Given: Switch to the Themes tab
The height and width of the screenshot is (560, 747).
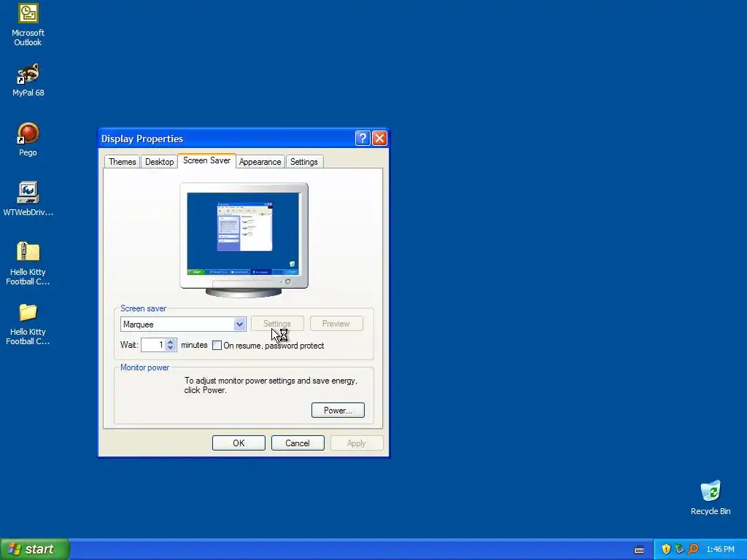Looking at the screenshot, I should (x=123, y=162).
